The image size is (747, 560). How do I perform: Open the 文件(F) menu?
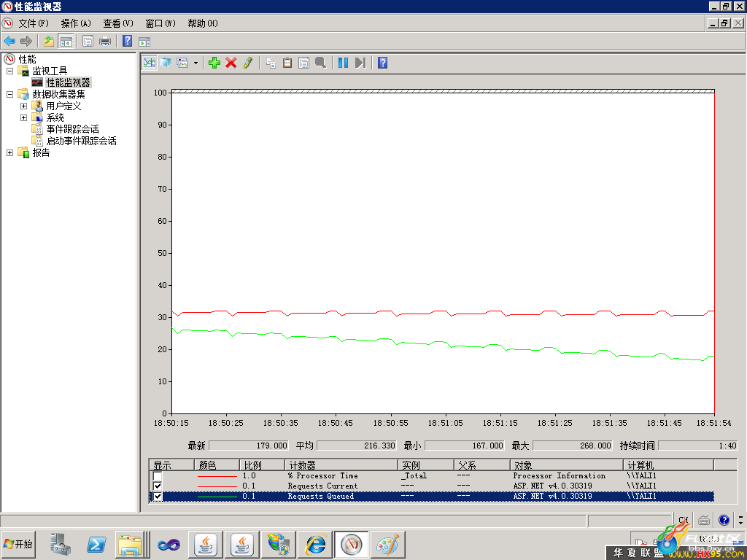pos(34,23)
